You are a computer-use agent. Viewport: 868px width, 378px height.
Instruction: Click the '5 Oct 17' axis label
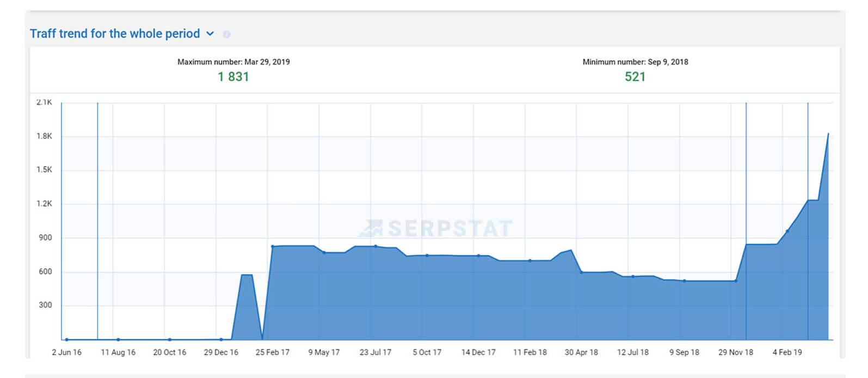[427, 352]
